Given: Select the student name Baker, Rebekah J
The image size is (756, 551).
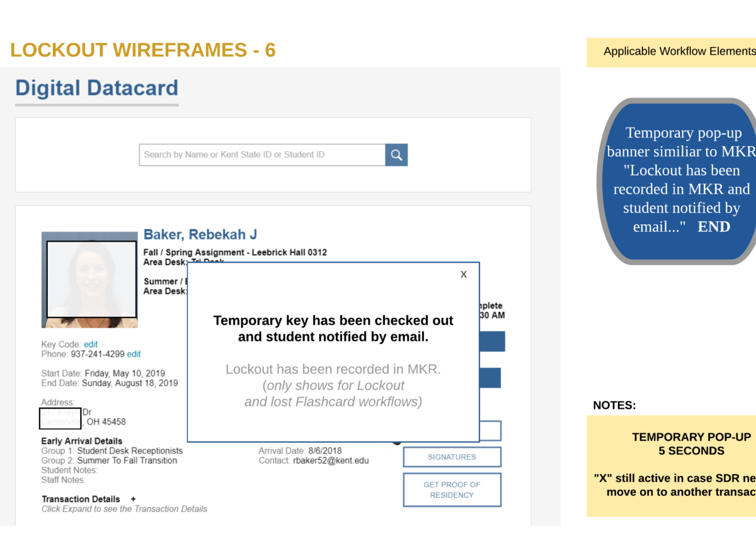Looking at the screenshot, I should (x=200, y=235).
